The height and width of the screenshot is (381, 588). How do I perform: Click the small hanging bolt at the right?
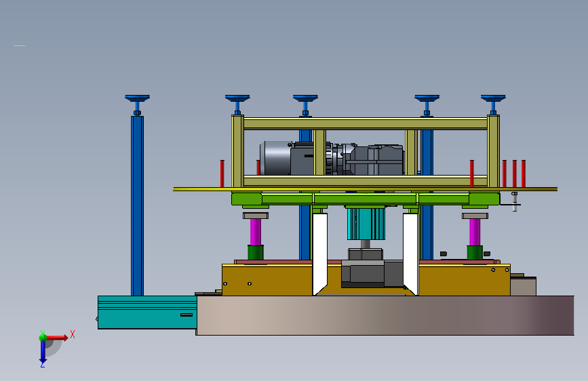515,202
